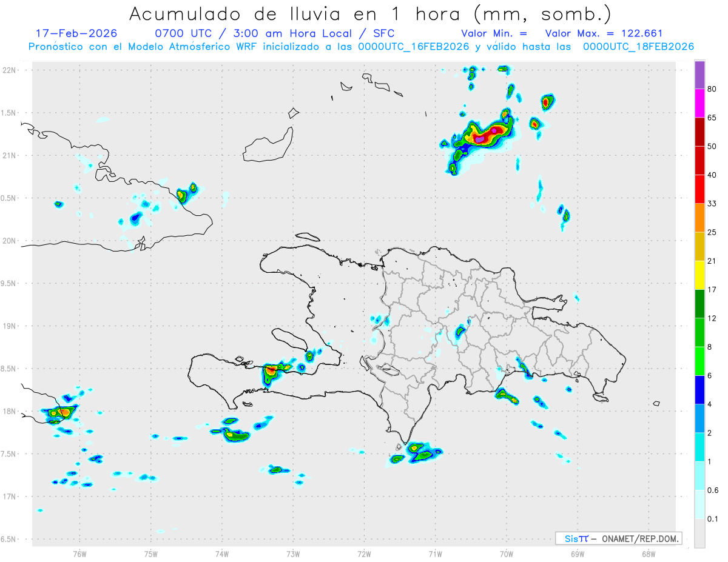Screen dimensions: 728x562
Task: Click the legend value 12
Action: [x=712, y=318]
